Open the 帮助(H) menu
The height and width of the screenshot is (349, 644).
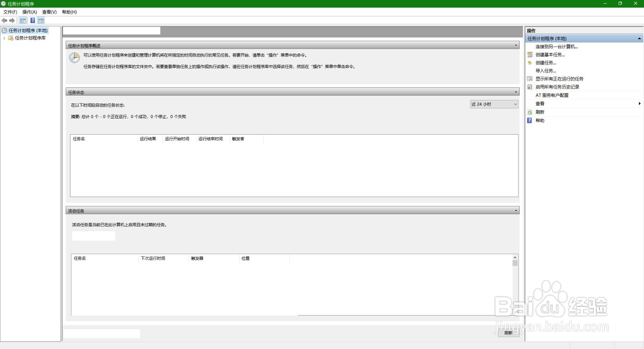point(69,12)
